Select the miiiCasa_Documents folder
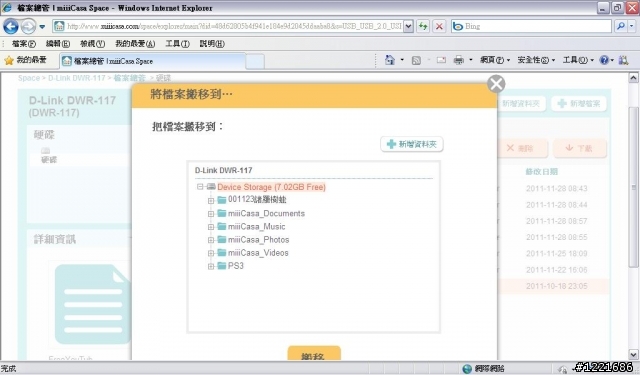The height and width of the screenshot is (375, 640). [266, 213]
